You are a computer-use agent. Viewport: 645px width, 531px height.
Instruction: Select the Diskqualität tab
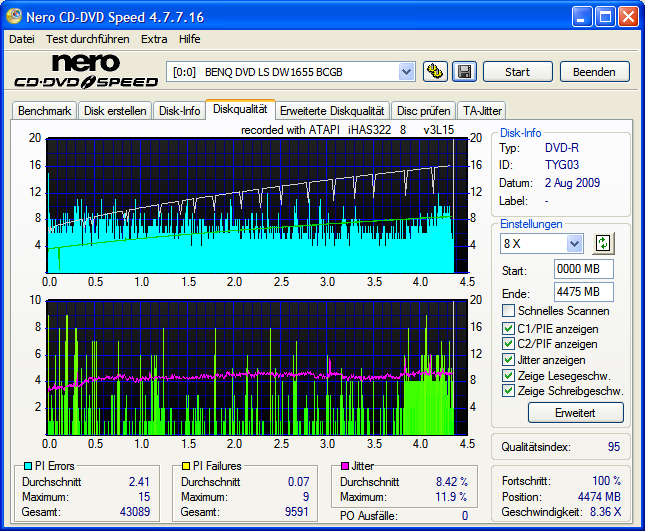240,109
